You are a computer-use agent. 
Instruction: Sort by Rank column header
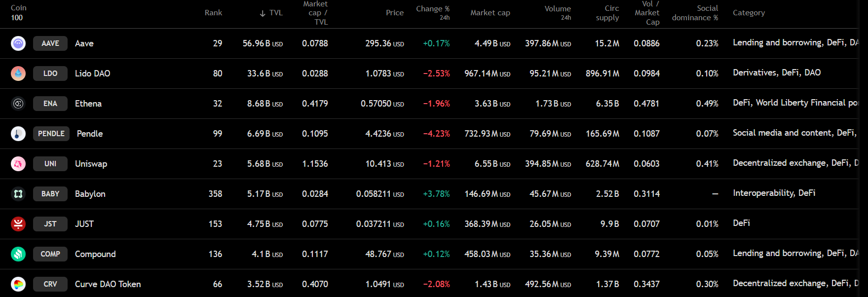coord(213,13)
